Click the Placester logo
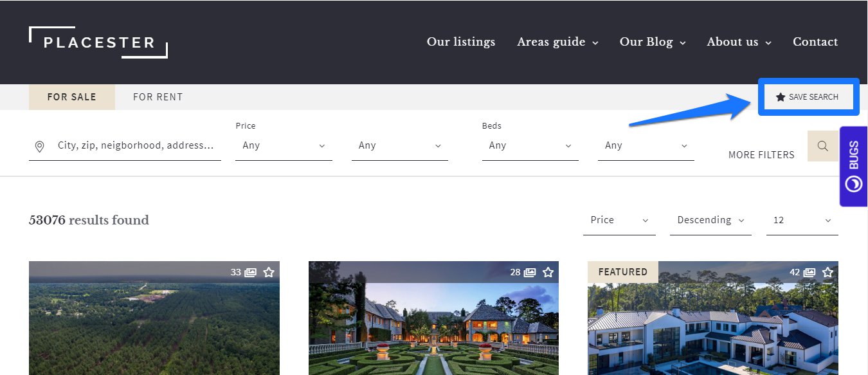 click(x=98, y=42)
